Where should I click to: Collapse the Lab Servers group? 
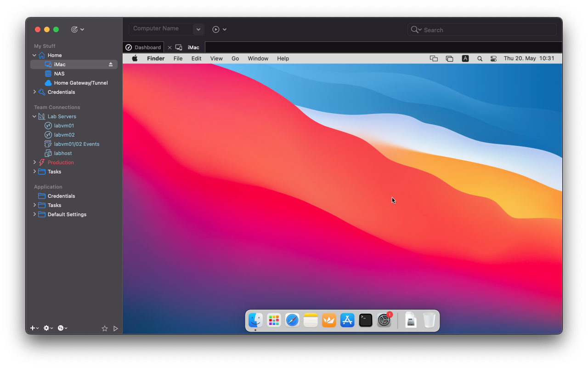coord(34,116)
